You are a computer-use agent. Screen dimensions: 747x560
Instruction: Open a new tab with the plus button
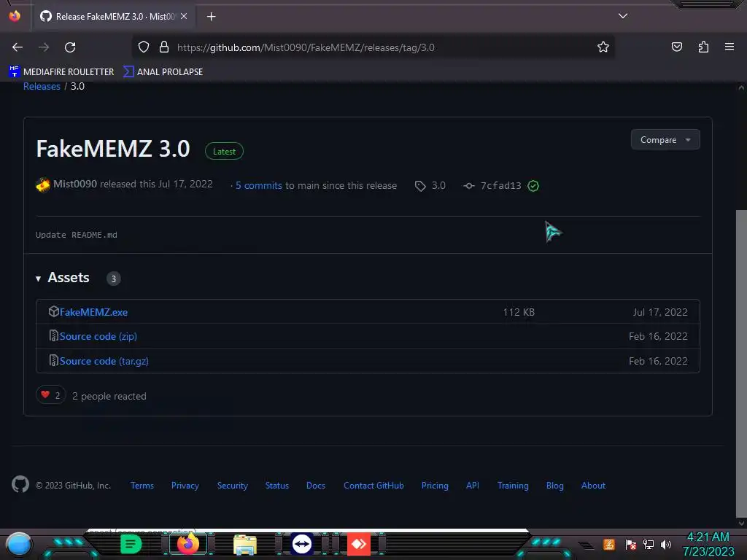(211, 17)
